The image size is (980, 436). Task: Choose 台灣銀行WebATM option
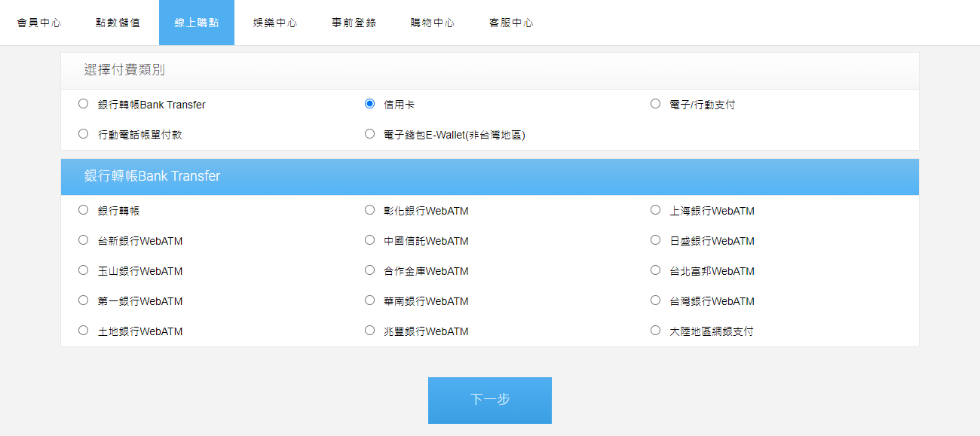click(655, 300)
